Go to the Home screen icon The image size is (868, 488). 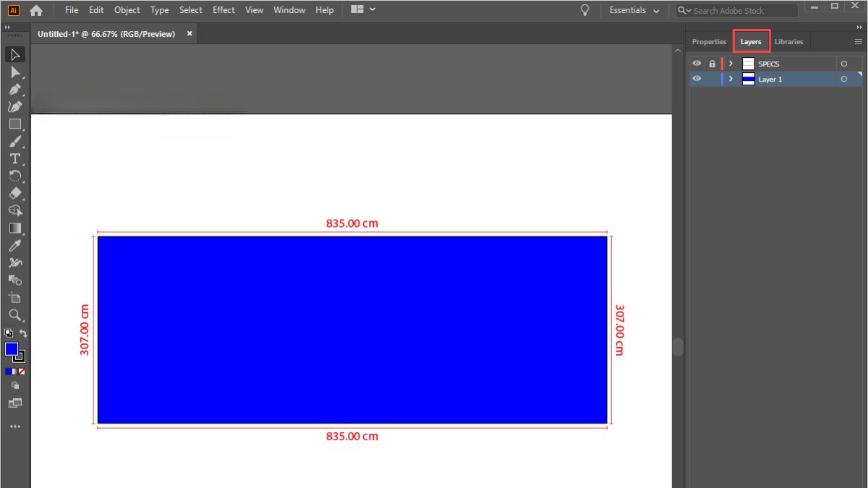click(36, 10)
